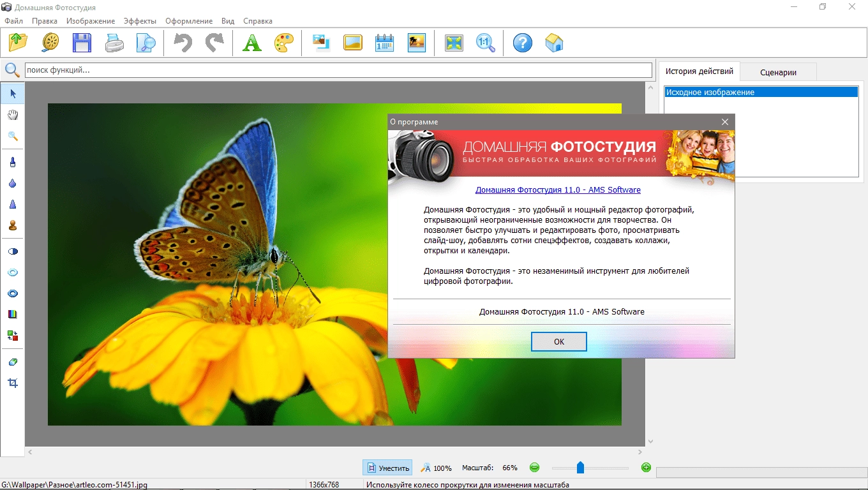
Task: Open the Эффекты menu
Action: tap(140, 21)
